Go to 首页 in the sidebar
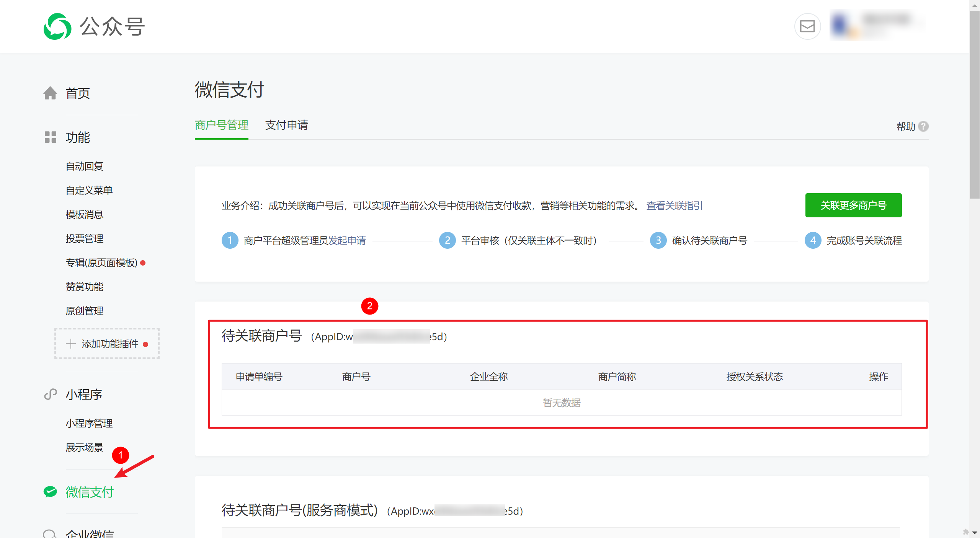 [x=78, y=93]
